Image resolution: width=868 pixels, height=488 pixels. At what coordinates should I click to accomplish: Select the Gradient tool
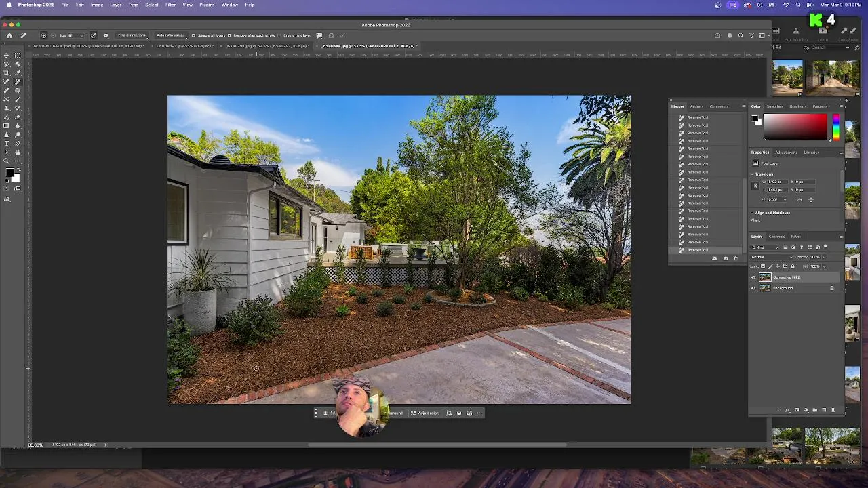[x=7, y=125]
